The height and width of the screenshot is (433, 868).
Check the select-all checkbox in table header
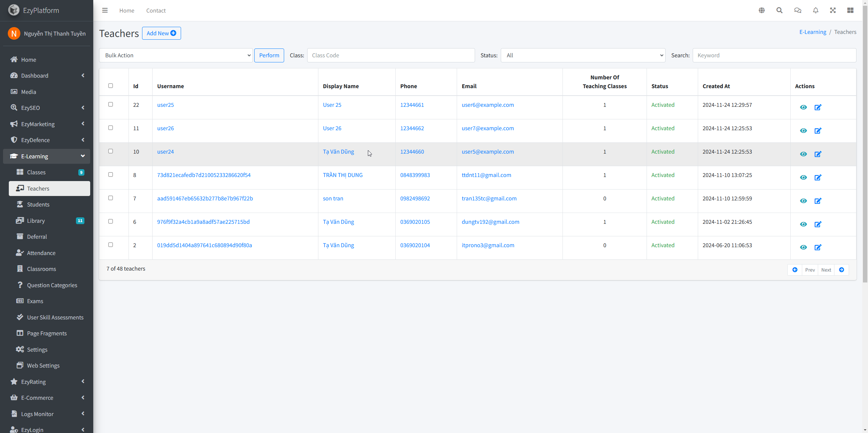[x=111, y=86]
